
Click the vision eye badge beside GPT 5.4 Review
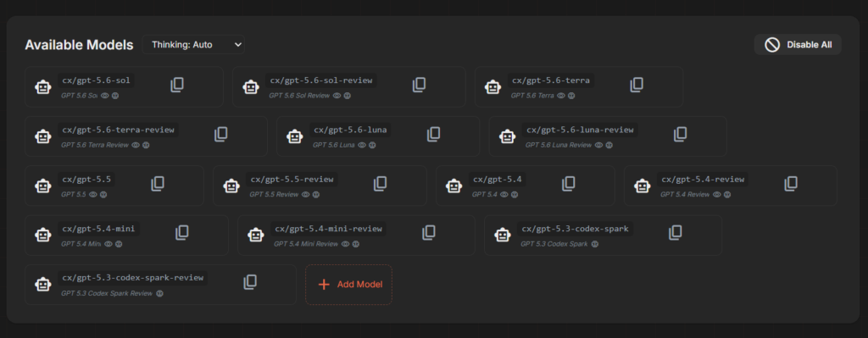click(717, 195)
